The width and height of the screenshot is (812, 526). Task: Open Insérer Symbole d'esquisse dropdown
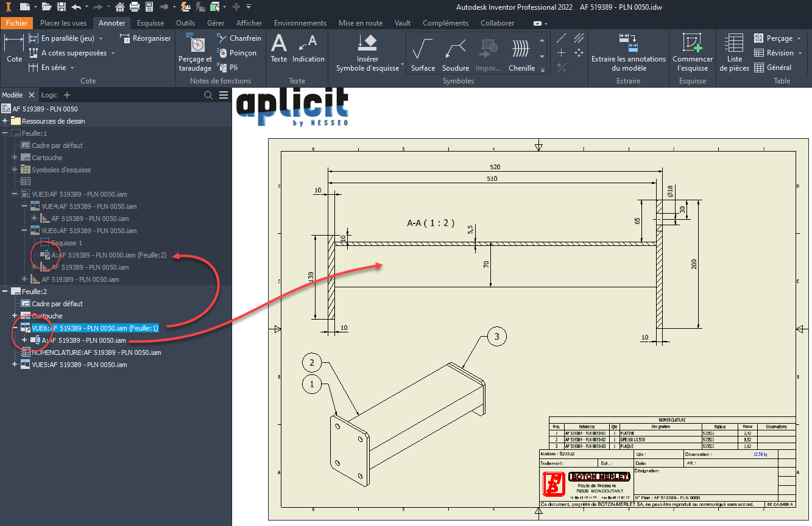click(x=401, y=68)
